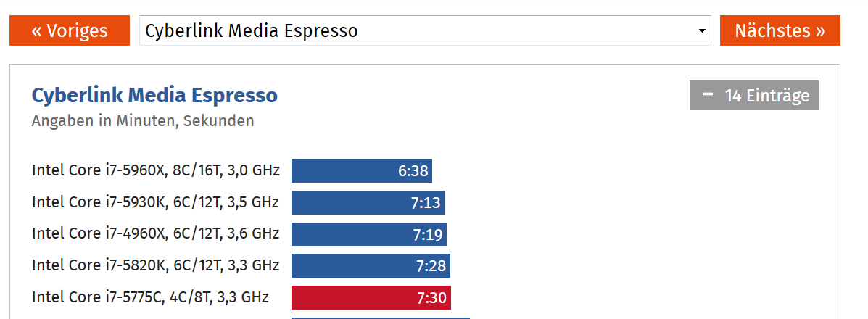Click the Intel Core i7-4960X label
Screen dimensions: 868x319
(x=156, y=233)
